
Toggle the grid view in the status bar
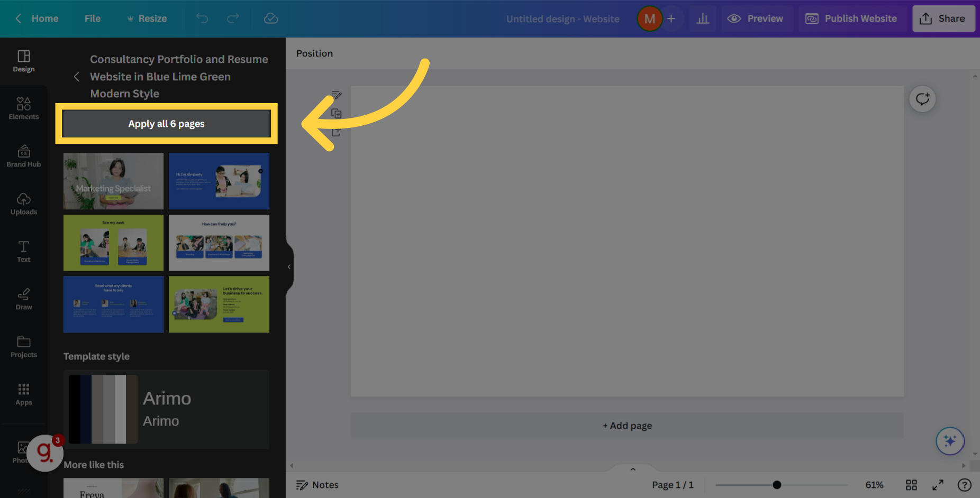911,485
